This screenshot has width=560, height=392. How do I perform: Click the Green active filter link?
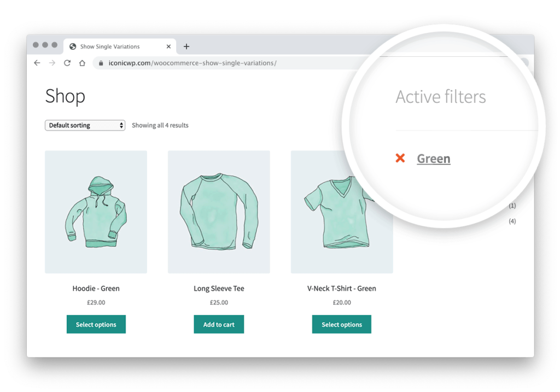pos(433,158)
